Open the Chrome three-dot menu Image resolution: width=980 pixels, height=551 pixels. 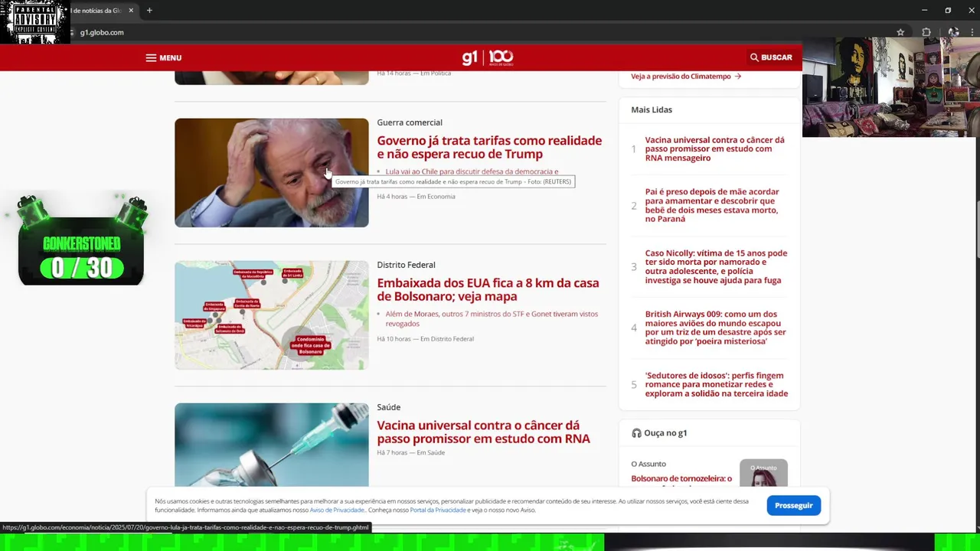972,32
